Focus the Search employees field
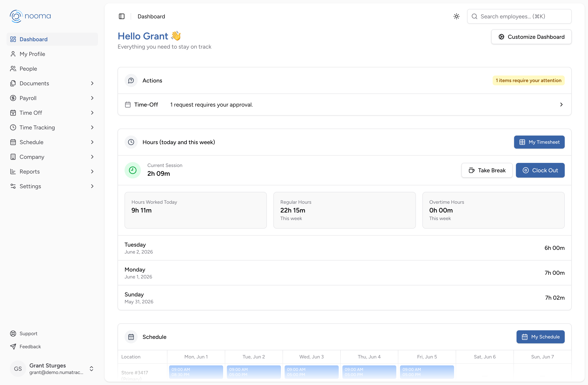This screenshot has height=385, width=588. (519, 16)
